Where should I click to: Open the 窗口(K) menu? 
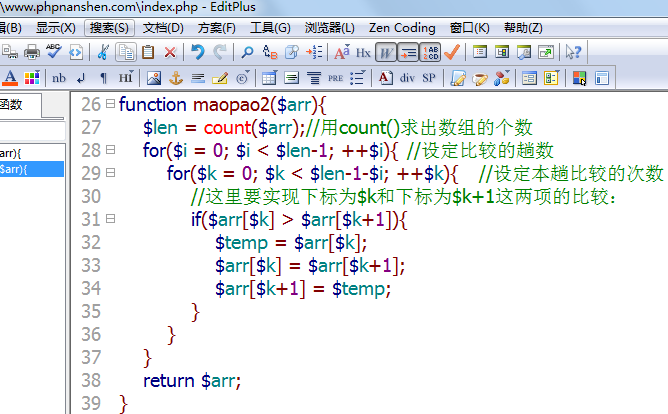(x=469, y=28)
